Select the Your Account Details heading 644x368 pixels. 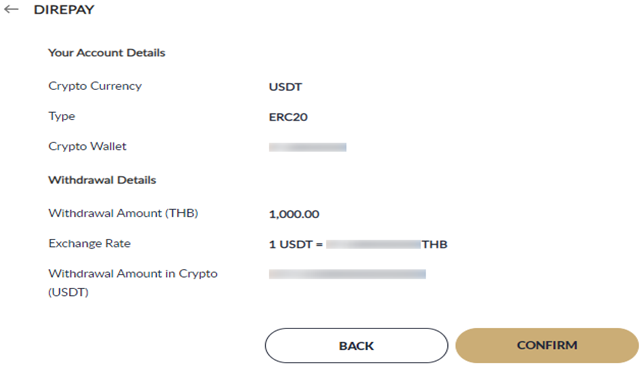tap(106, 53)
